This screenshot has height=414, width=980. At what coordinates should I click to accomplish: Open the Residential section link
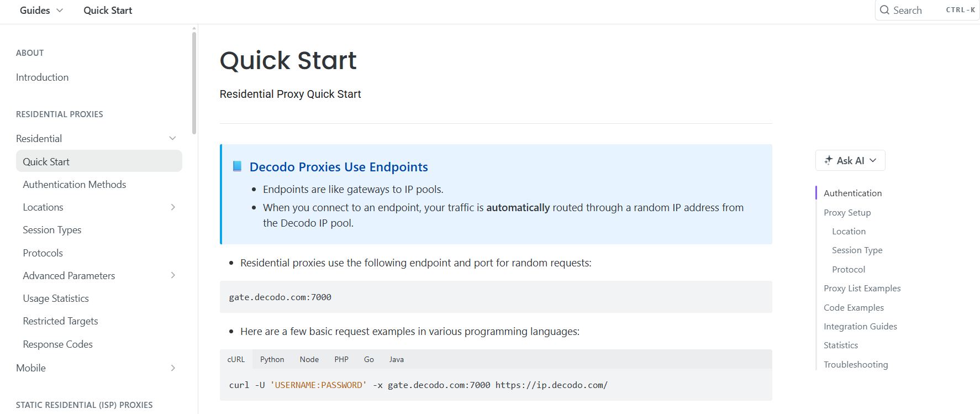coord(39,139)
